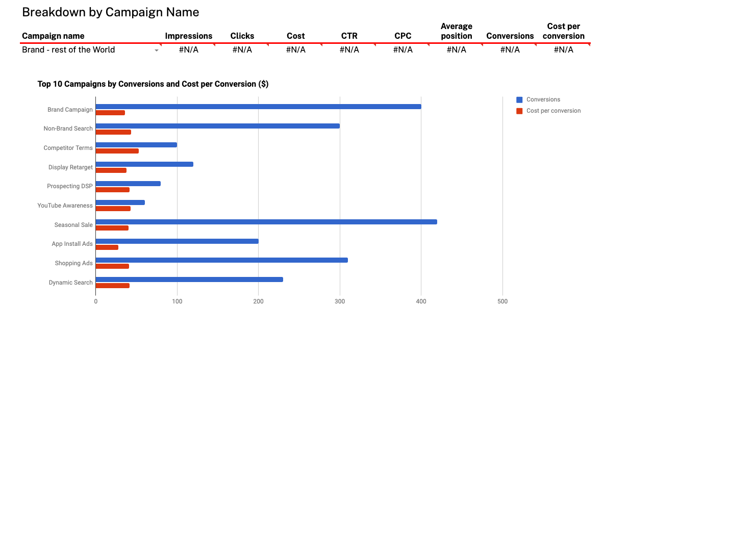Click the Clicks column header
The width and height of the screenshot is (755, 560).
point(242,36)
